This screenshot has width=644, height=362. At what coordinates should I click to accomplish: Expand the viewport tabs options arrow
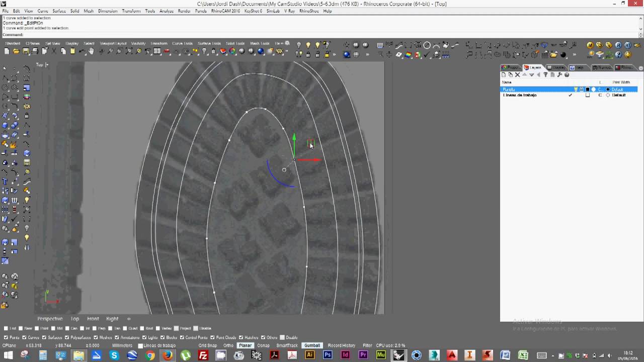(x=129, y=319)
